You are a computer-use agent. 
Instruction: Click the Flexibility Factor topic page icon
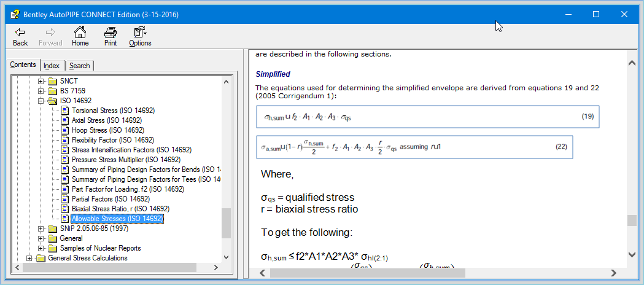65,140
